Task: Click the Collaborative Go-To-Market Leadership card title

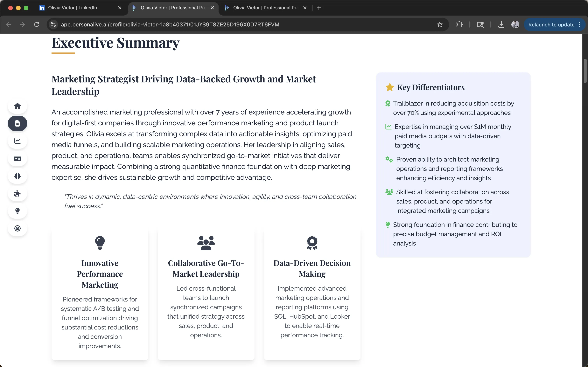Action: click(206, 268)
